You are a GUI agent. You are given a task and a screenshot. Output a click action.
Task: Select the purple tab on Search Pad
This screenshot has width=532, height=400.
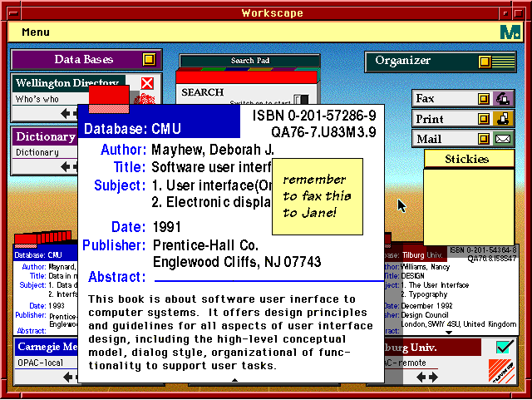pos(283,69)
